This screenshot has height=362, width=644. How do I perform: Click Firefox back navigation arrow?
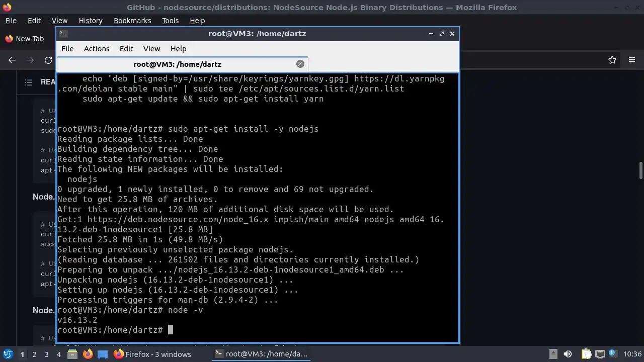(x=12, y=60)
